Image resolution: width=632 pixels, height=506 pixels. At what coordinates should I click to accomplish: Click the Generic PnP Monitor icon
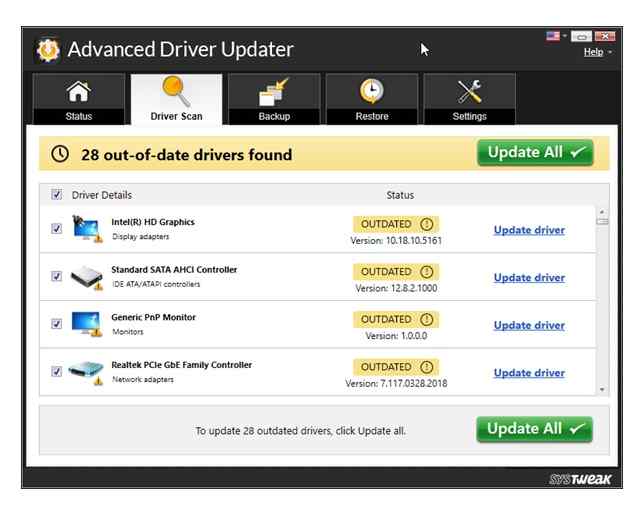[86, 324]
